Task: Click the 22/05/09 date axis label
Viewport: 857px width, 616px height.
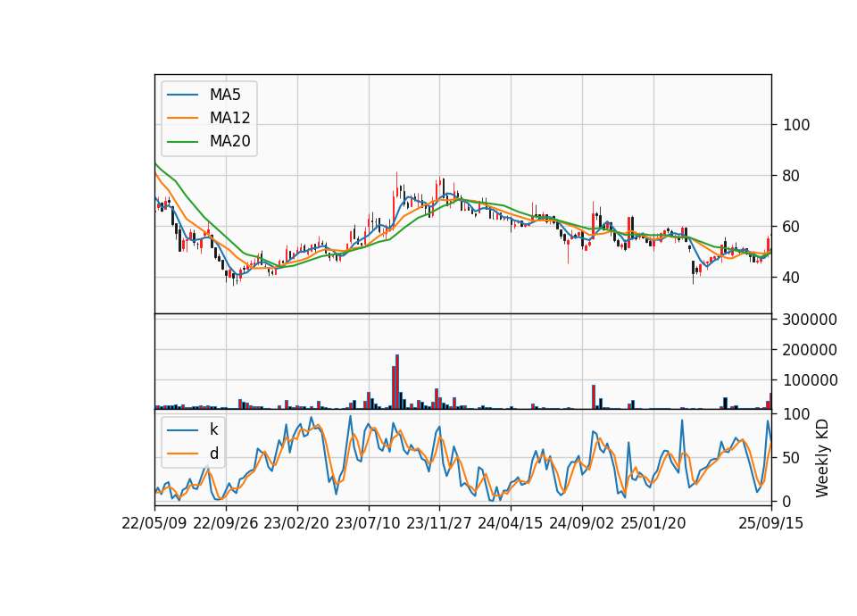Action: coord(154,523)
